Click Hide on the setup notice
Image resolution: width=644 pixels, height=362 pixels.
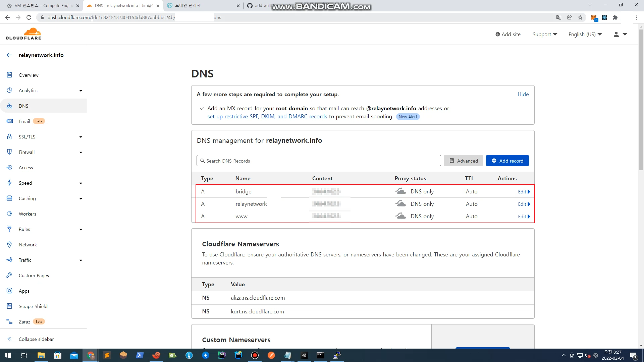tap(523, 94)
